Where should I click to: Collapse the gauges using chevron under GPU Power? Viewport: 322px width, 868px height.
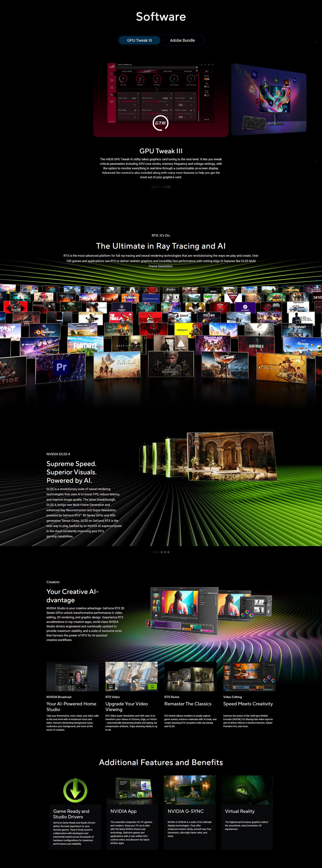tap(157, 88)
